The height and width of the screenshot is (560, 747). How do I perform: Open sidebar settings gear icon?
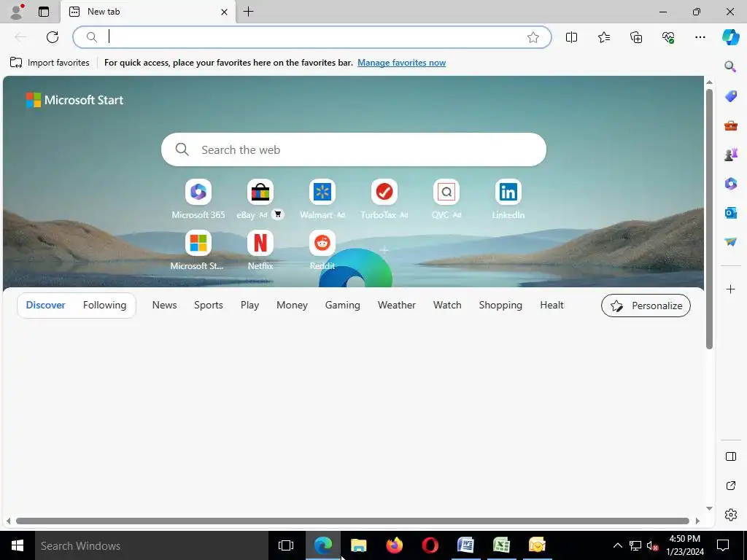click(730, 515)
